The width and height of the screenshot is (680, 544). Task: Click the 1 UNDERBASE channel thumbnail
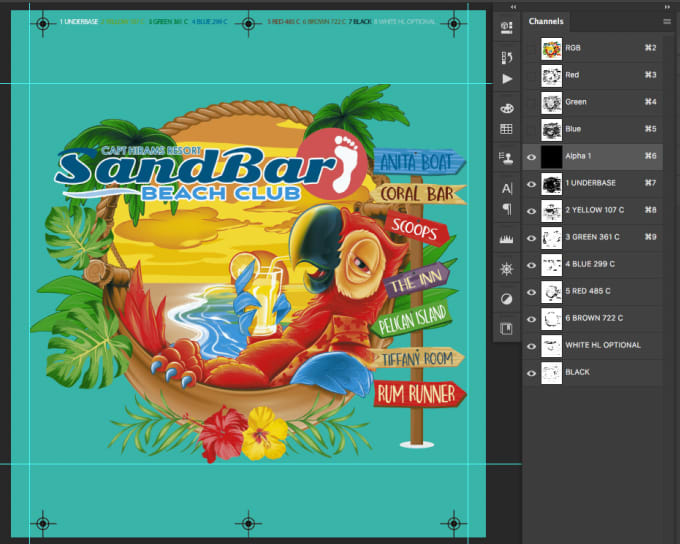551,184
